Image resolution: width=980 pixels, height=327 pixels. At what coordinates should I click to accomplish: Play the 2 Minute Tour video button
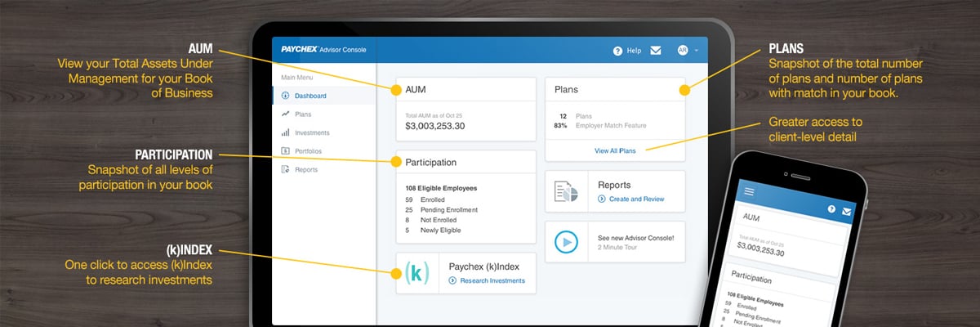tap(566, 241)
